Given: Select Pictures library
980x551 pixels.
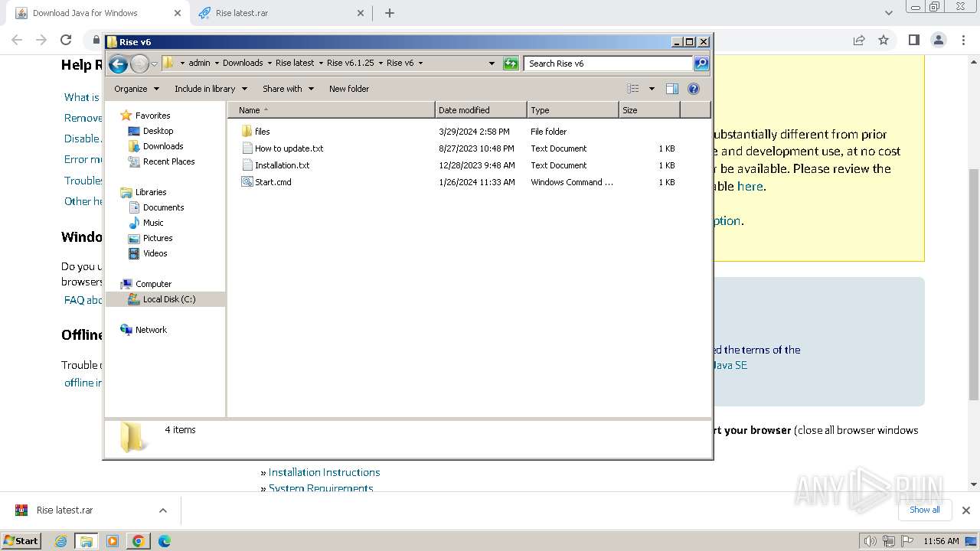Looking at the screenshot, I should point(158,238).
